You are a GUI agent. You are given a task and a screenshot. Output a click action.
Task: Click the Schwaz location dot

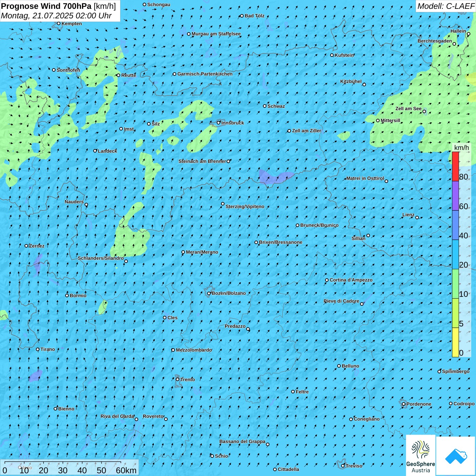coord(265,106)
